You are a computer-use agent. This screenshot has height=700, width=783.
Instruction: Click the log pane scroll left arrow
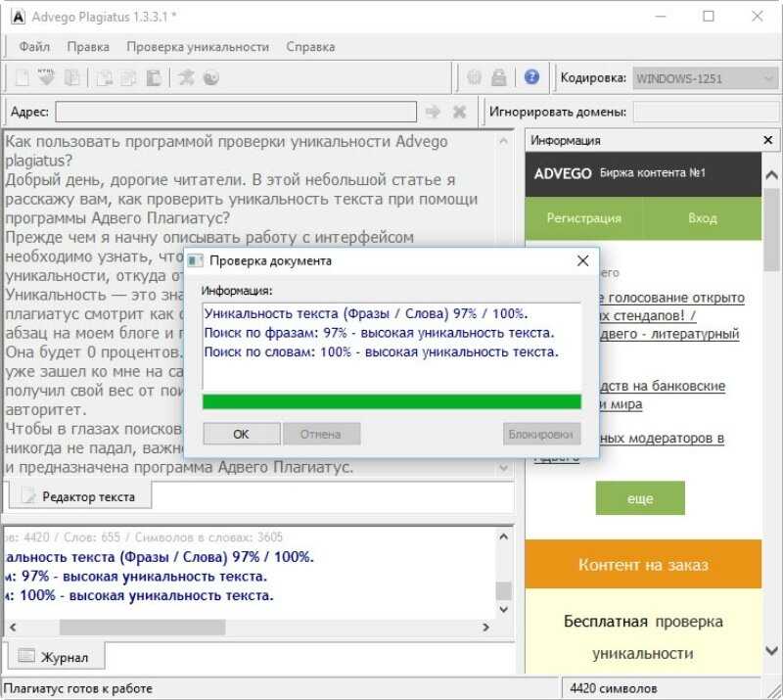click(13, 627)
